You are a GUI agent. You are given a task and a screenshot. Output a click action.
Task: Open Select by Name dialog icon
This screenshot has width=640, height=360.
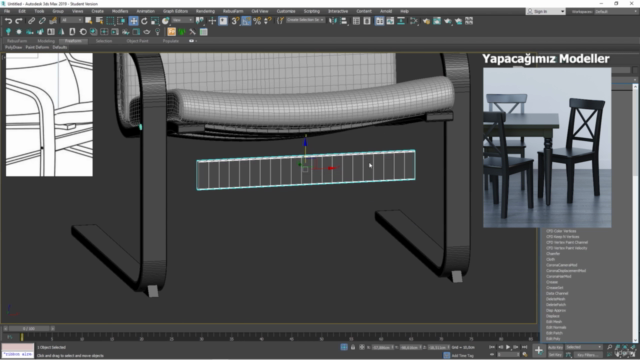pos(99,21)
